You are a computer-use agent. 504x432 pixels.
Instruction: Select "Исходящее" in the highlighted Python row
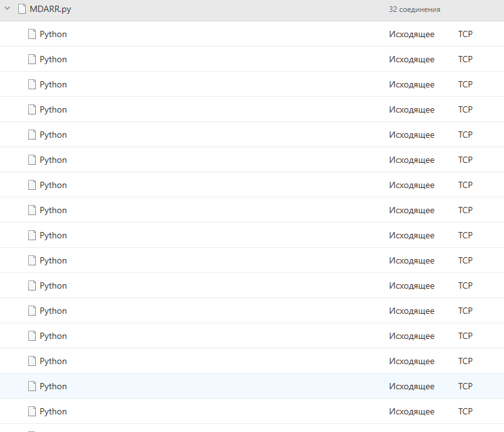pos(412,386)
